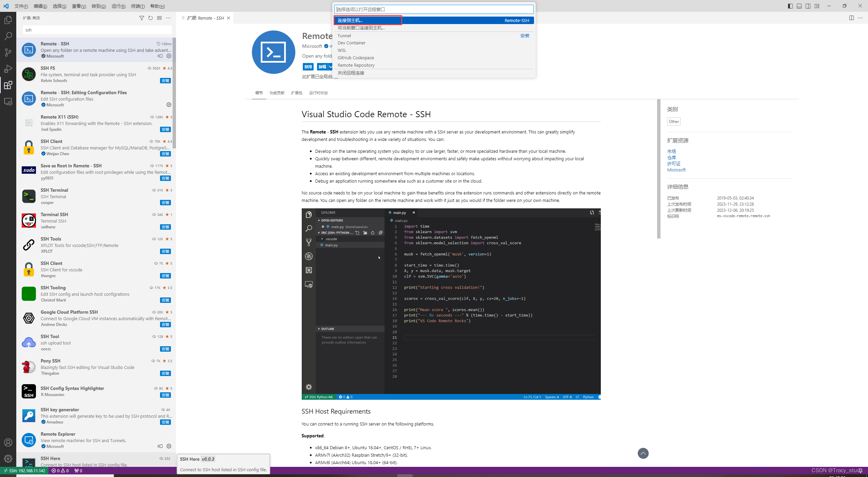The image size is (868, 477).
Task: Close the 扩展: Remote - SSH tab
Action: [229, 18]
